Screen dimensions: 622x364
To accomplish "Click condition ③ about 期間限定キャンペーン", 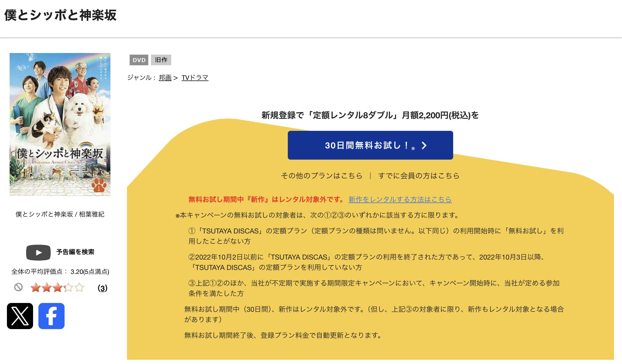I will tap(374, 288).
